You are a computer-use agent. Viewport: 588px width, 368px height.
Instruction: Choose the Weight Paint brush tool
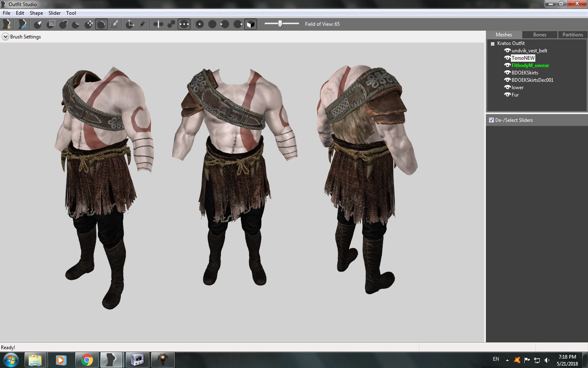(115, 24)
